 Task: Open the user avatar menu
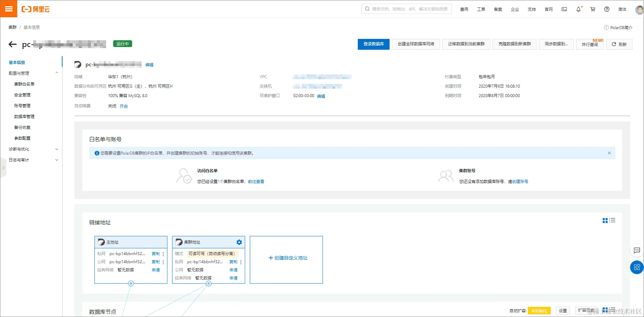coord(639,9)
